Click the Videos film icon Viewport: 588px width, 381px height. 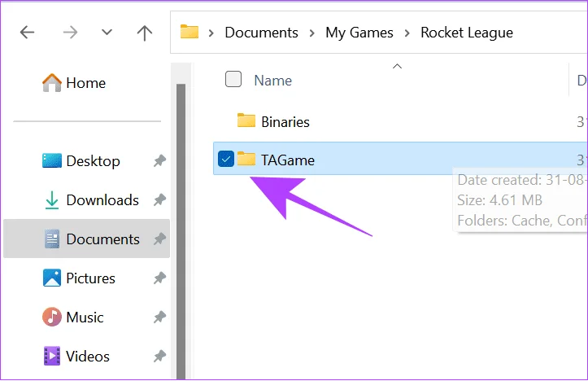click(52, 356)
